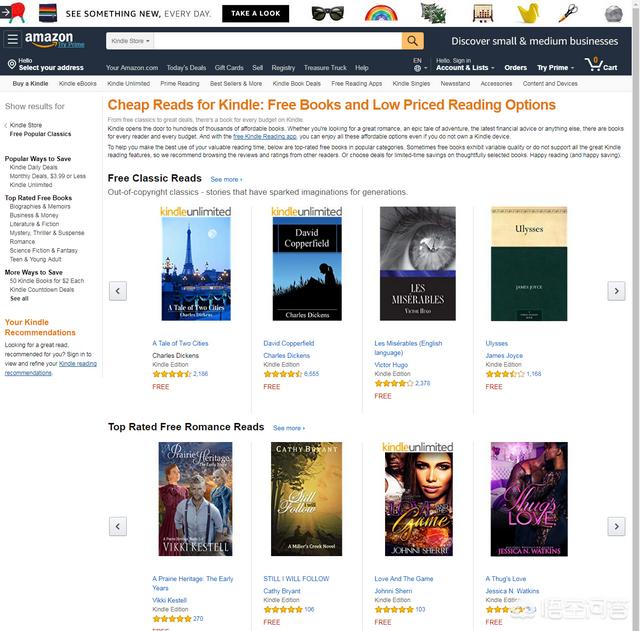
Task: Show next Free Classic Reads books
Action: [616, 291]
